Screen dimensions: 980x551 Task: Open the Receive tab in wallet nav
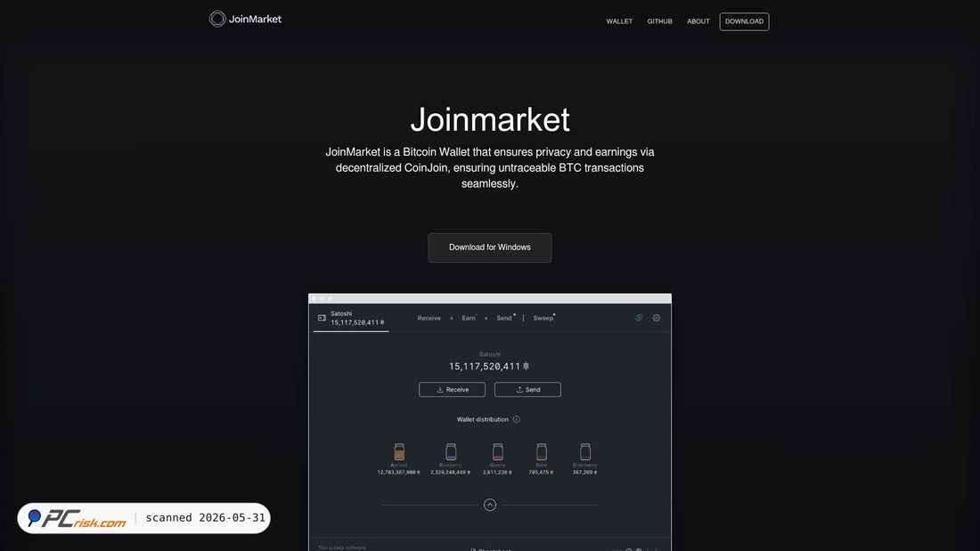point(429,318)
